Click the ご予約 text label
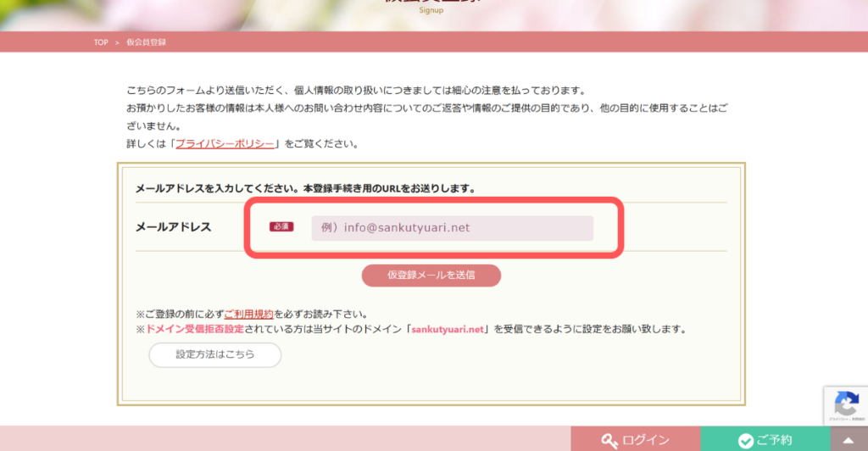868x451 pixels. 774,440
